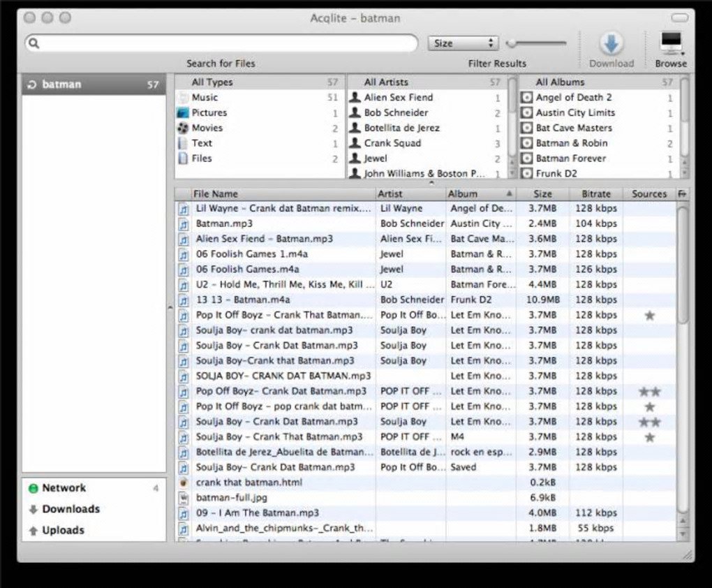Click the Movies film reel icon

[183, 128]
